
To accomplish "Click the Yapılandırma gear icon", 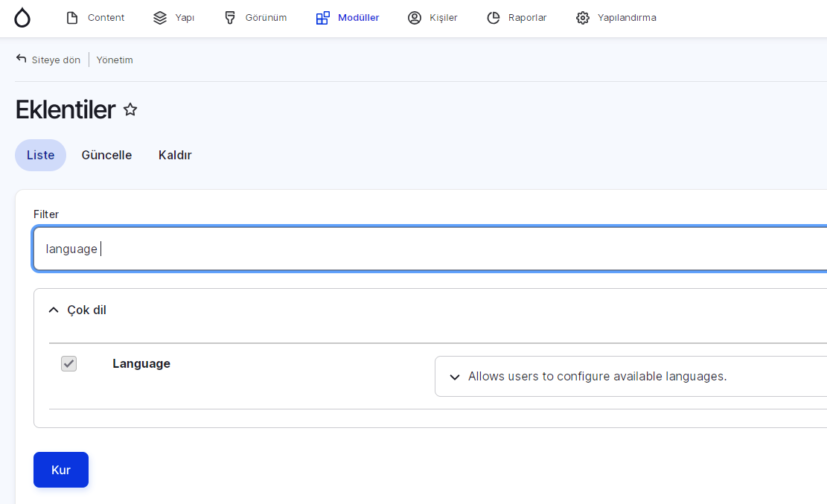I will pyautogui.click(x=583, y=18).
